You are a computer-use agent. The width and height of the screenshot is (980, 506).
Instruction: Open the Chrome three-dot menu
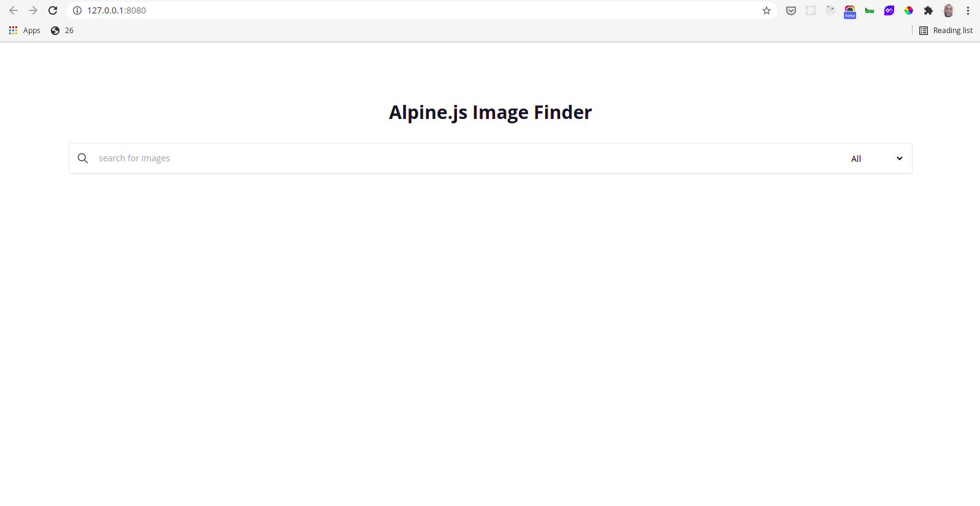968,10
